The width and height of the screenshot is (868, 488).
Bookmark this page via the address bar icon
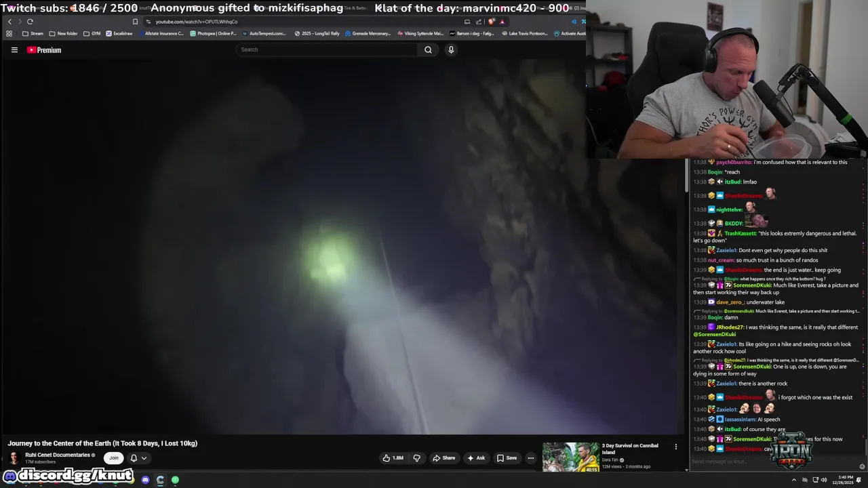(135, 22)
